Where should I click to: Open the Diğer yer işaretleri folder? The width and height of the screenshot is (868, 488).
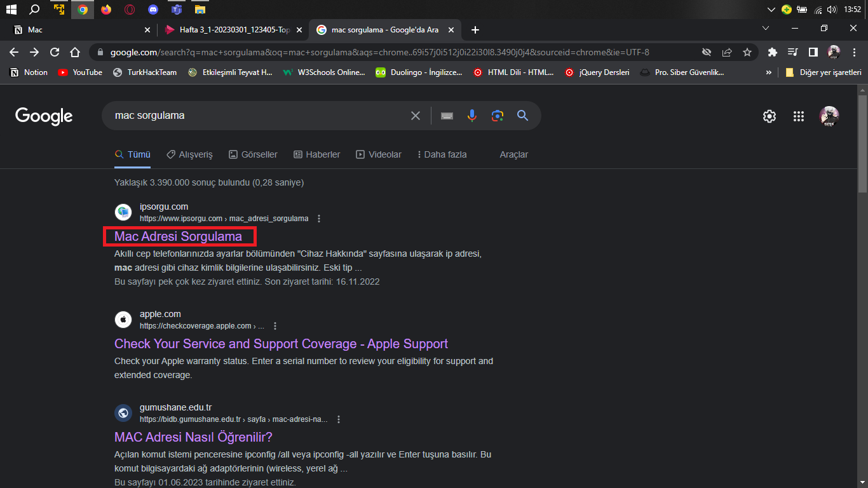tap(824, 72)
